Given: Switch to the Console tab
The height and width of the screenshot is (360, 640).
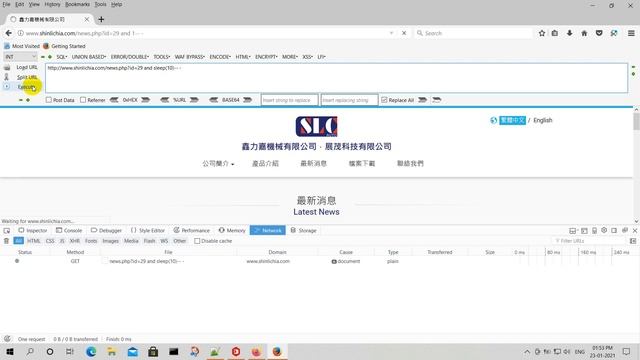Looking at the screenshot, I should pos(69,231).
